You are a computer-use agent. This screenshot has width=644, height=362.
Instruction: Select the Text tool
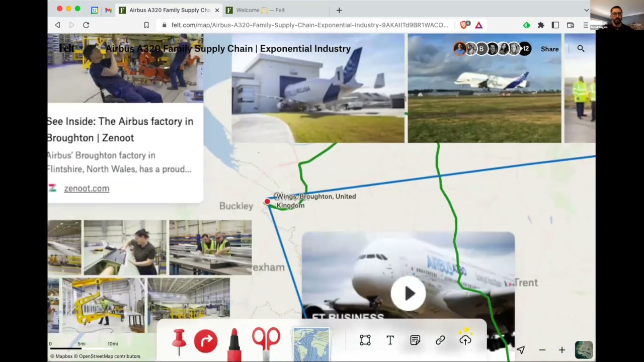coord(390,340)
